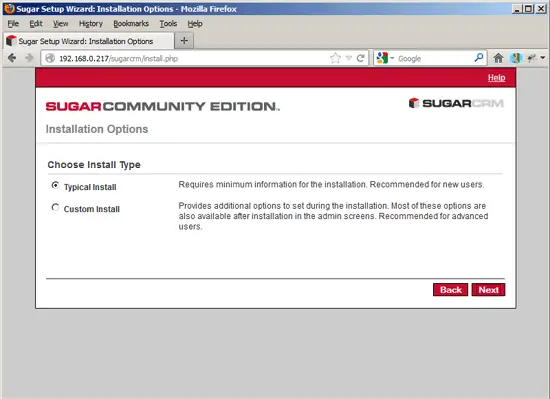Open the Bookmarks menu
Image resolution: width=550 pixels, height=399 pixels.
131,23
